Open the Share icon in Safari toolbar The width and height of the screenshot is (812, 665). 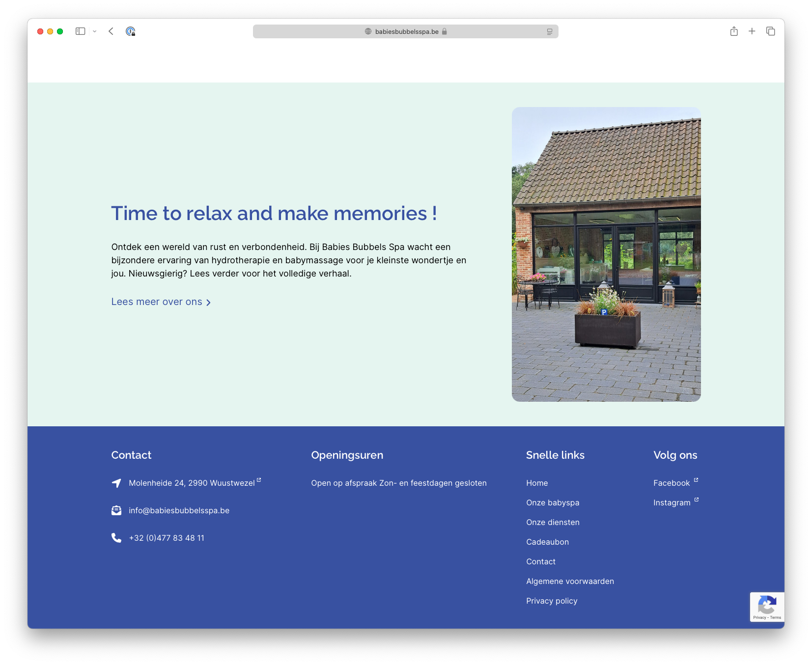[734, 31]
